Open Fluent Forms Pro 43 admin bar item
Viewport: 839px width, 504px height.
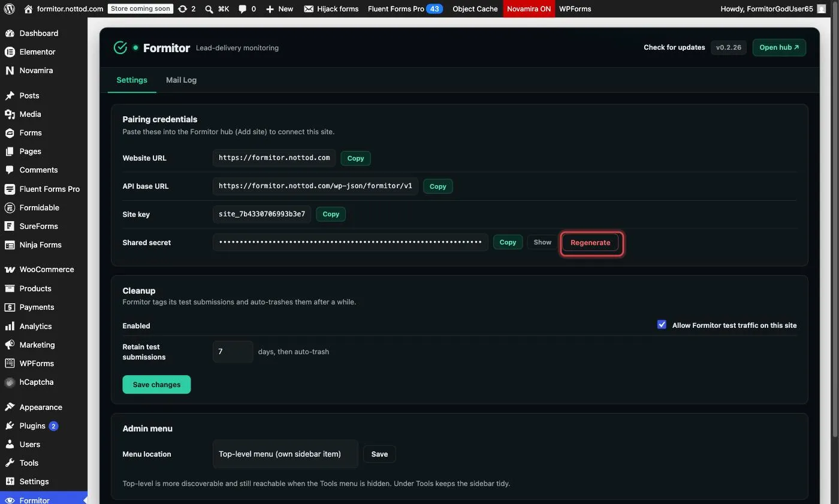click(x=405, y=9)
